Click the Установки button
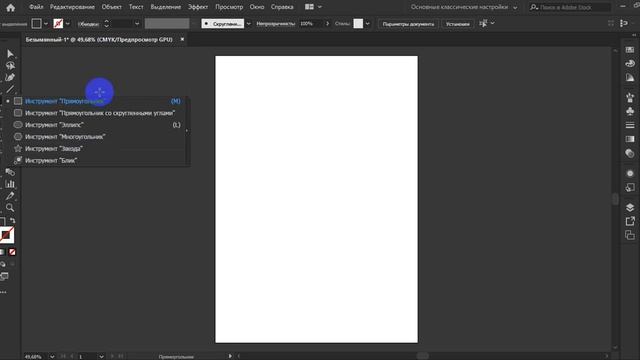Image resolution: width=640 pixels, height=360 pixels. 458,24
